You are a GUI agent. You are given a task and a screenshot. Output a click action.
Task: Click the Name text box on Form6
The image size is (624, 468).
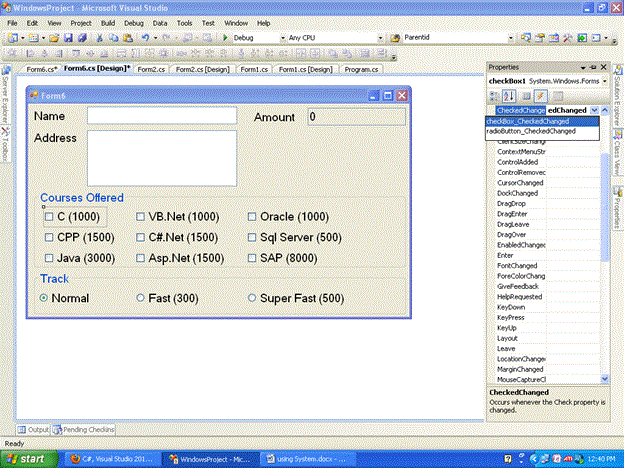coord(162,116)
